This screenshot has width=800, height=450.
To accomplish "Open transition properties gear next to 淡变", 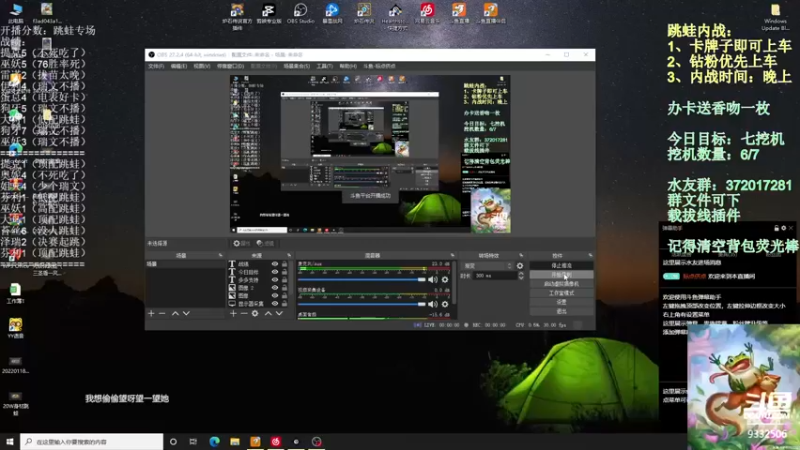I will click(520, 266).
